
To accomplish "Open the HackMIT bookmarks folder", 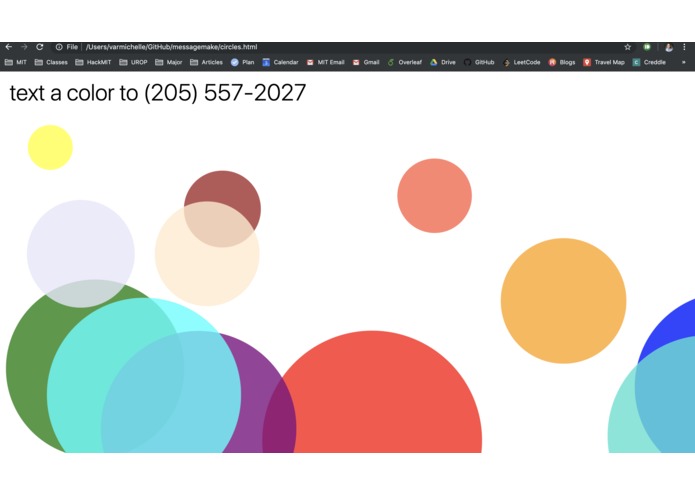I will tap(93, 62).
